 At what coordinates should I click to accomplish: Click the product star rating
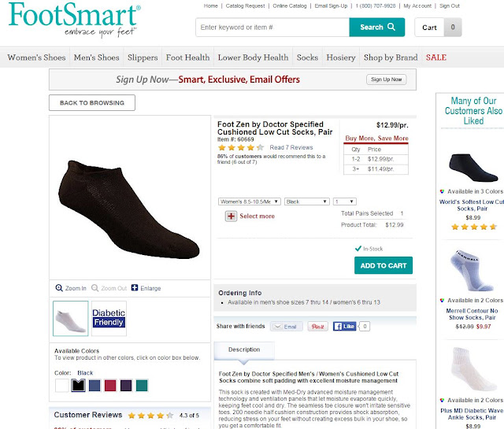pos(241,147)
